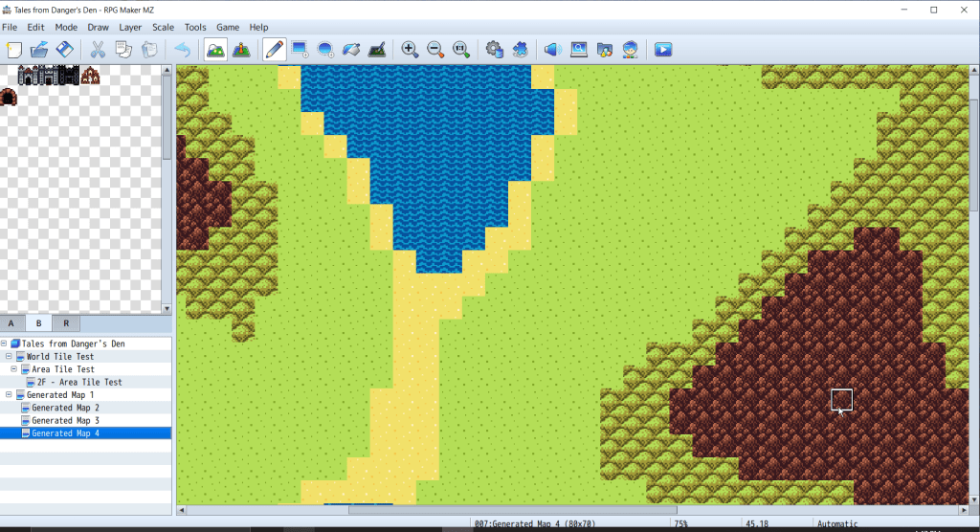Click the Zoom In magnifier

(410, 49)
